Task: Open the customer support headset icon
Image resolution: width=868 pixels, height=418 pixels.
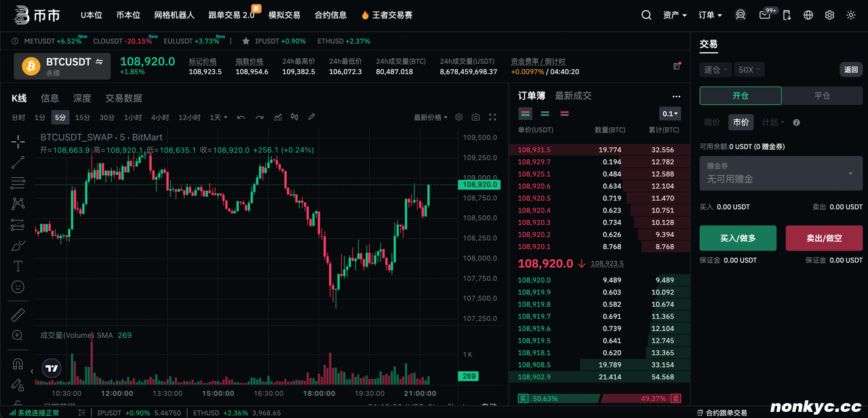Action: [x=741, y=15]
